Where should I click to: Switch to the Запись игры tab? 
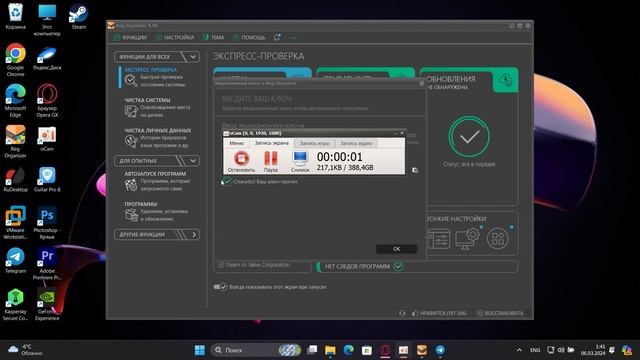point(314,143)
